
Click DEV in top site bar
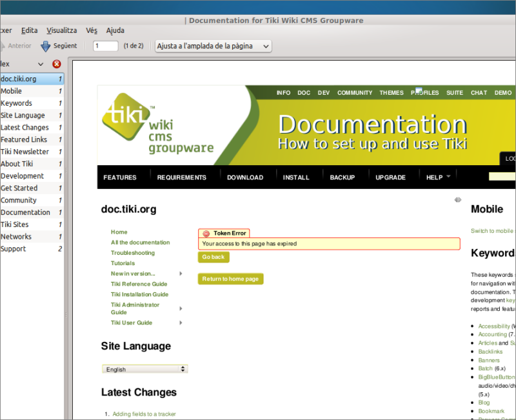tap(324, 93)
